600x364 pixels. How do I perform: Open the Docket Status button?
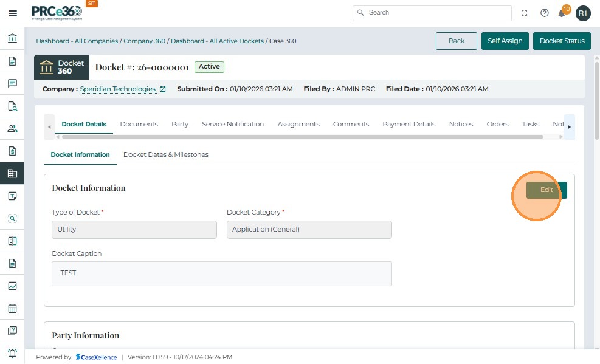point(562,41)
